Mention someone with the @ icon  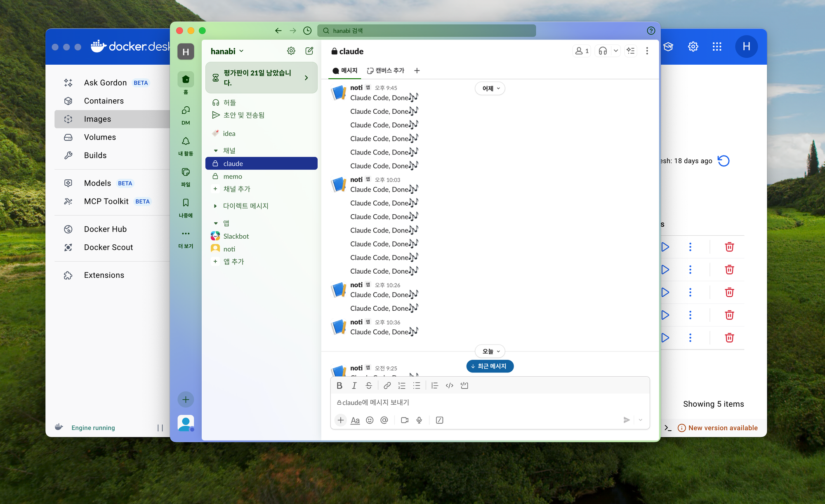click(x=384, y=420)
